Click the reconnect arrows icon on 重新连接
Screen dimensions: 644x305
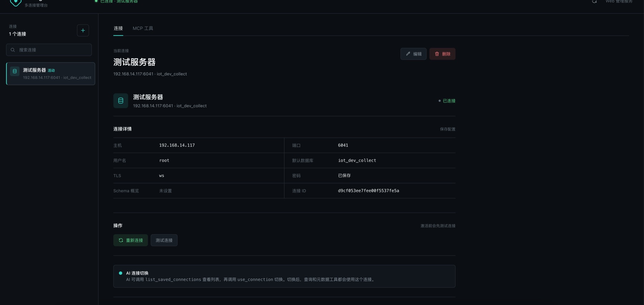pyautogui.click(x=121, y=240)
